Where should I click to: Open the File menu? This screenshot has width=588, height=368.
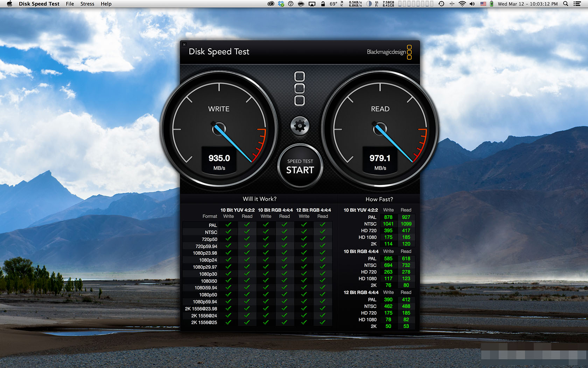point(70,4)
